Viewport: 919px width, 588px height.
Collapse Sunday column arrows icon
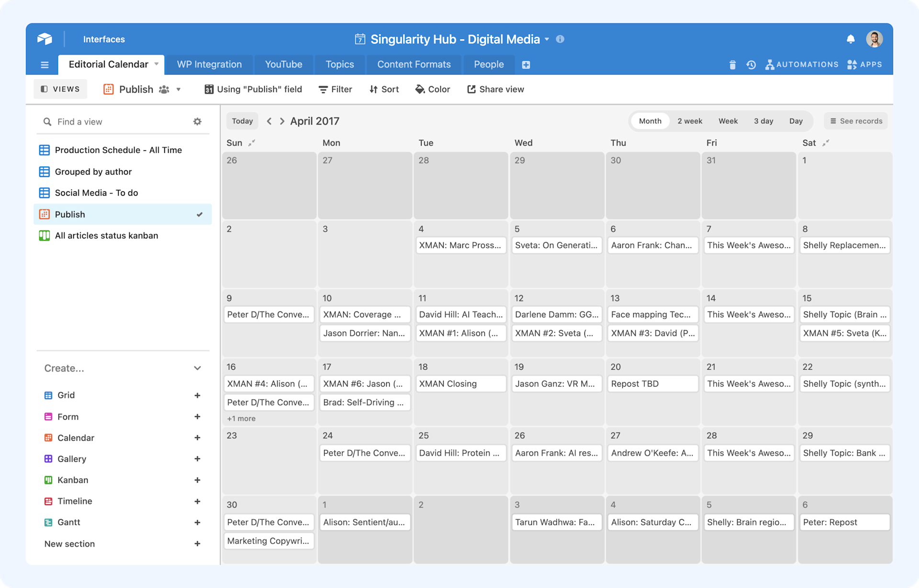(252, 143)
